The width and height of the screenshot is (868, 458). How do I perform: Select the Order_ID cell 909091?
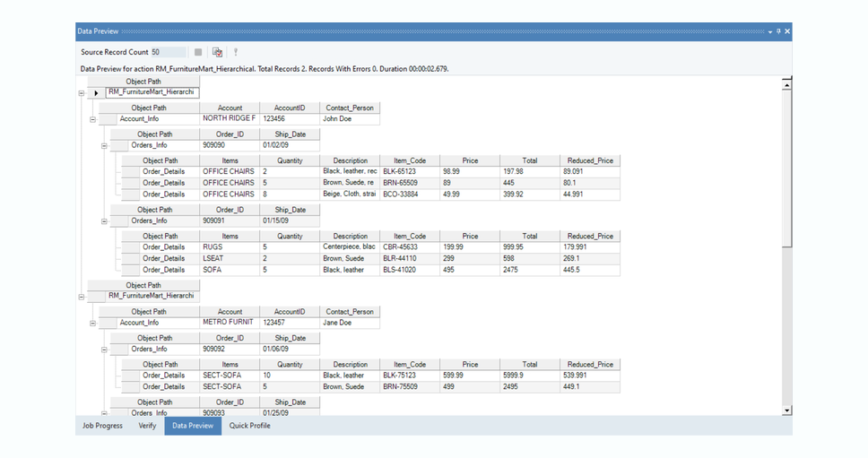(230, 220)
